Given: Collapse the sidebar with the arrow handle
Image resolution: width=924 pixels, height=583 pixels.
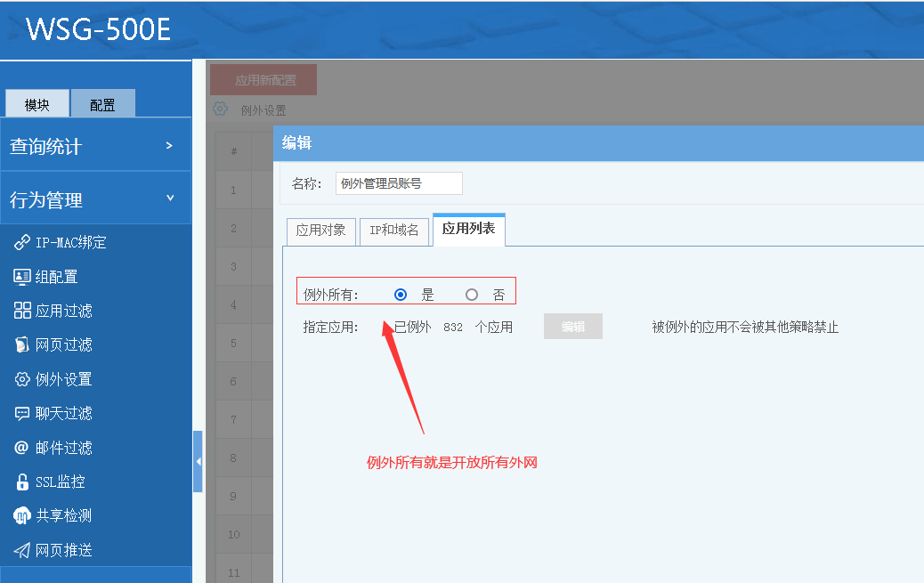Looking at the screenshot, I should pos(198,461).
